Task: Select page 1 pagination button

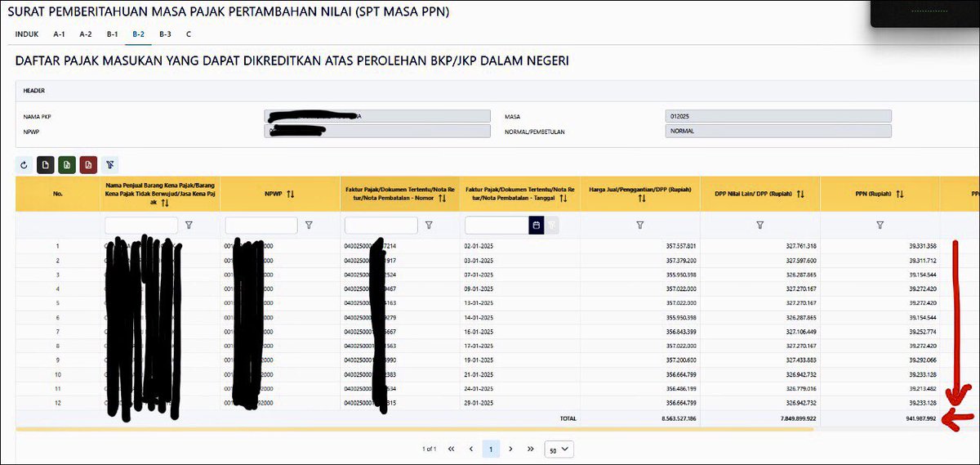Action: (x=491, y=449)
